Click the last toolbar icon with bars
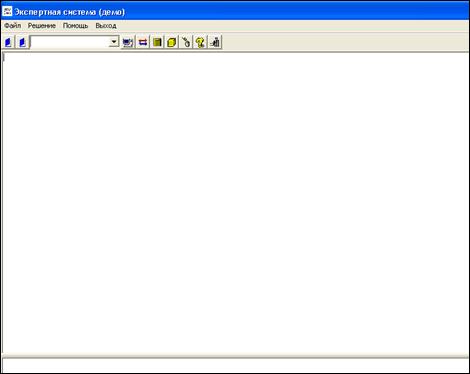Viewport: 470px width, 374px height. pos(215,42)
